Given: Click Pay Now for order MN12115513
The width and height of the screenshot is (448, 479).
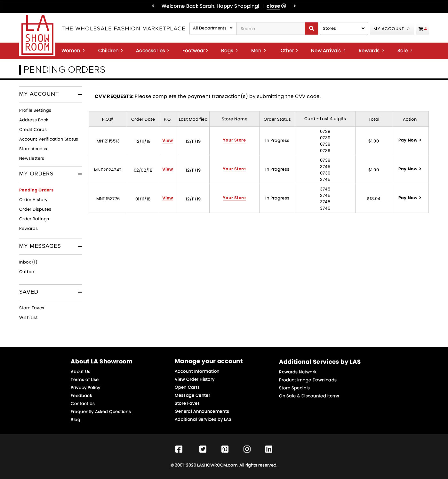Looking at the screenshot, I should (410, 140).
